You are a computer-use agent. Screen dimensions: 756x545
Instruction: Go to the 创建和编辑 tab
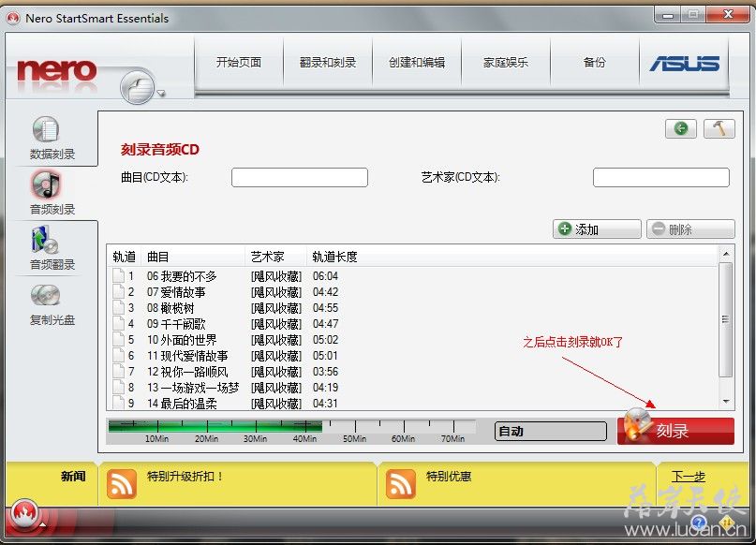coord(417,63)
